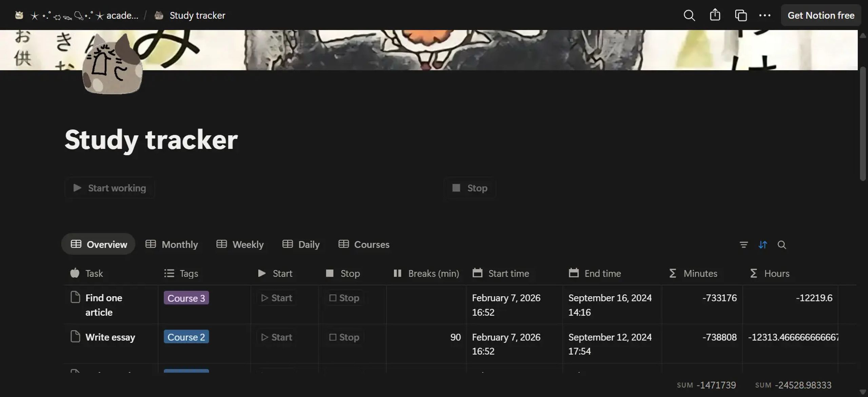Open the Start time column header menu
The width and height of the screenshot is (868, 397).
[x=514, y=273]
